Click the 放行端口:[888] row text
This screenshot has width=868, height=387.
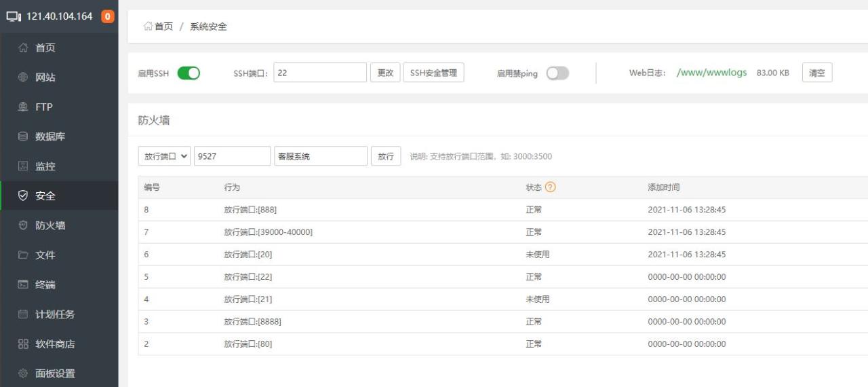click(x=250, y=210)
